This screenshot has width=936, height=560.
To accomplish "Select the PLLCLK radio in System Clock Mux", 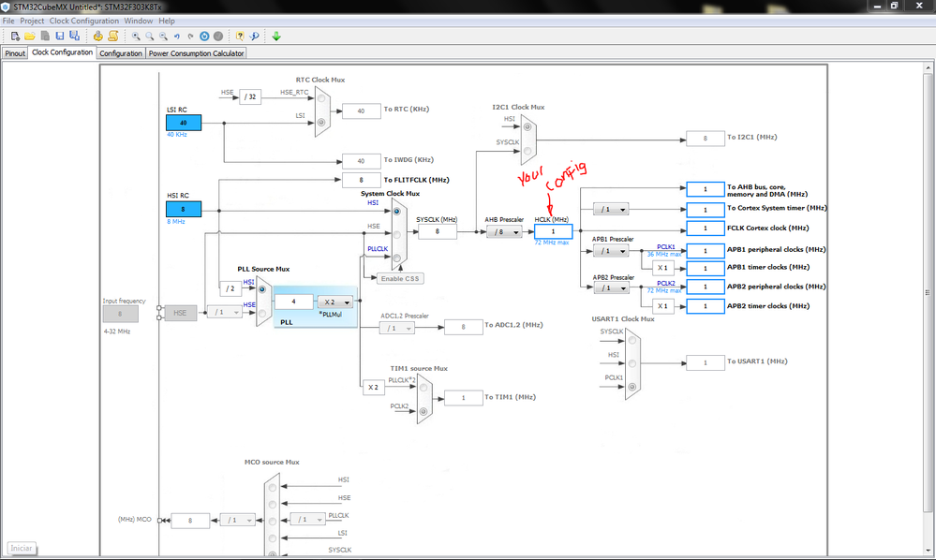I will (x=397, y=258).
